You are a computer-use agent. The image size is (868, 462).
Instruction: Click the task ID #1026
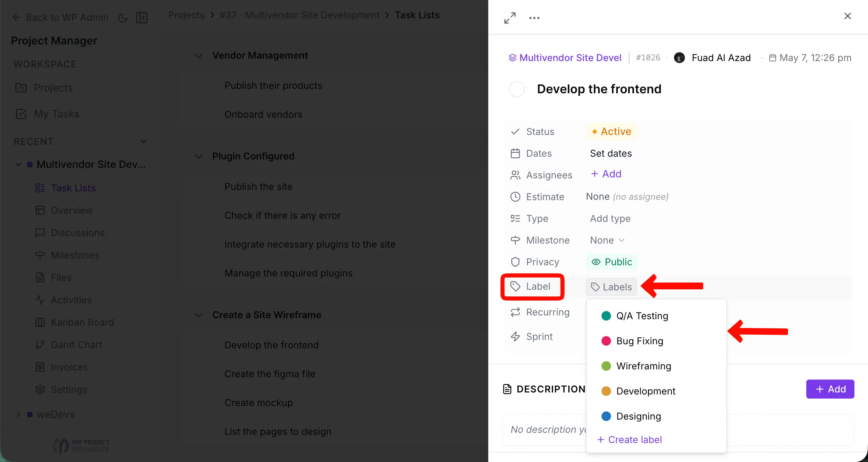click(648, 58)
